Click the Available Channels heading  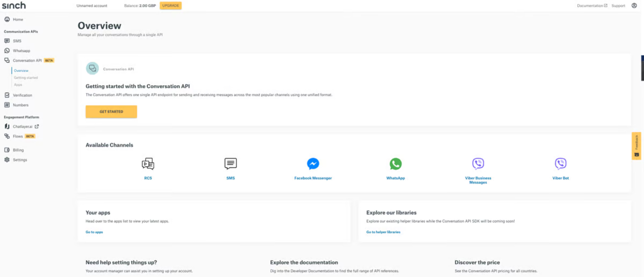(109, 145)
